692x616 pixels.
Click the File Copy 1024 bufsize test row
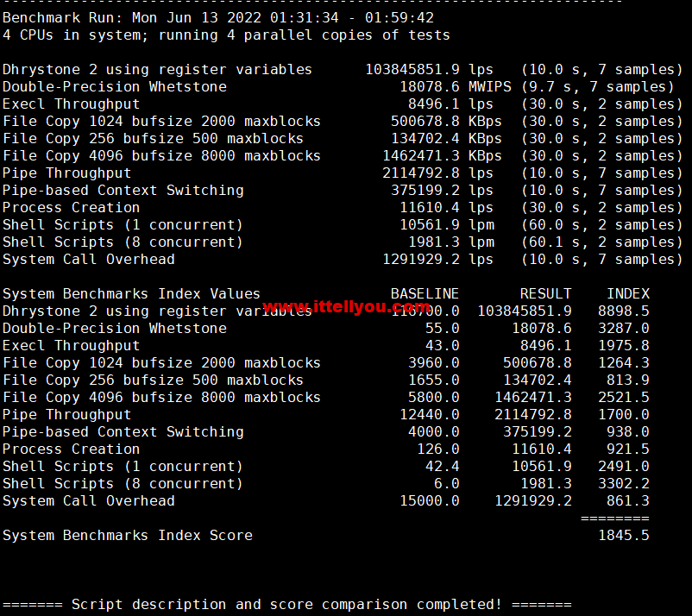[161, 122]
